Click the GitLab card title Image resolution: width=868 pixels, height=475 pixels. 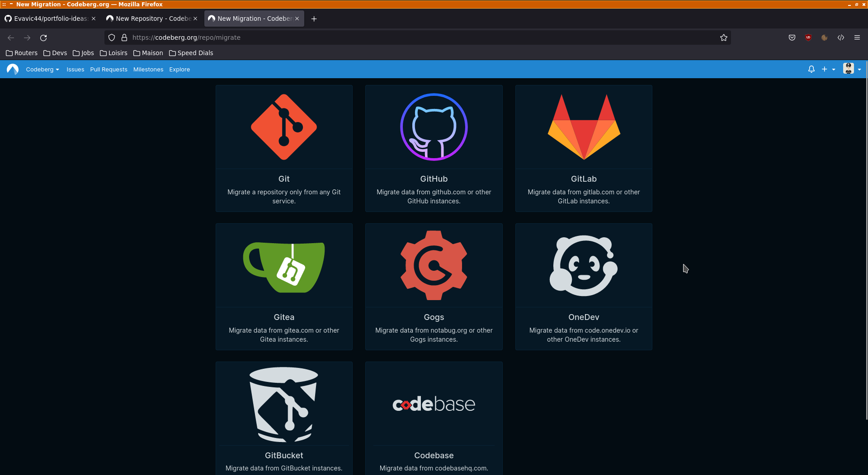[x=584, y=179]
